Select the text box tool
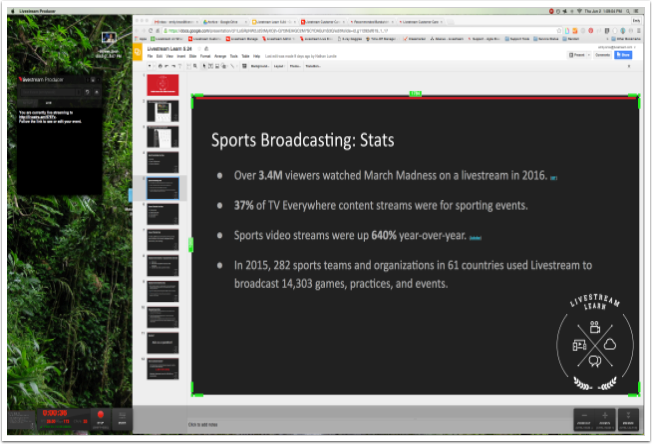 click(x=210, y=66)
